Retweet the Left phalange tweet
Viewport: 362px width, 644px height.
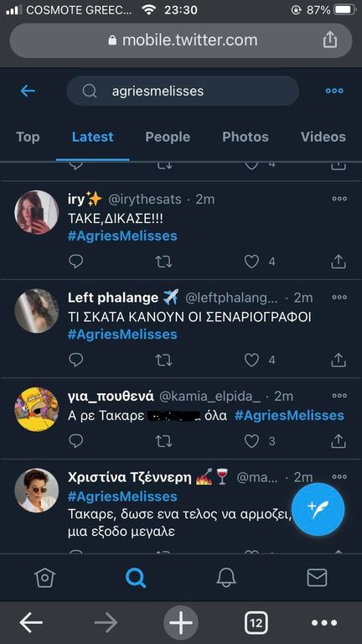(x=163, y=361)
